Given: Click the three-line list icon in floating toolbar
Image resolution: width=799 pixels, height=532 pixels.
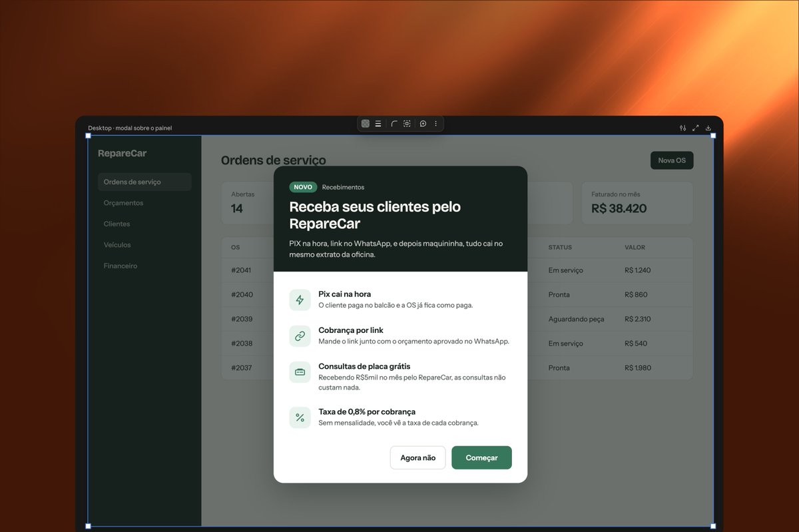Looking at the screenshot, I should tap(378, 124).
